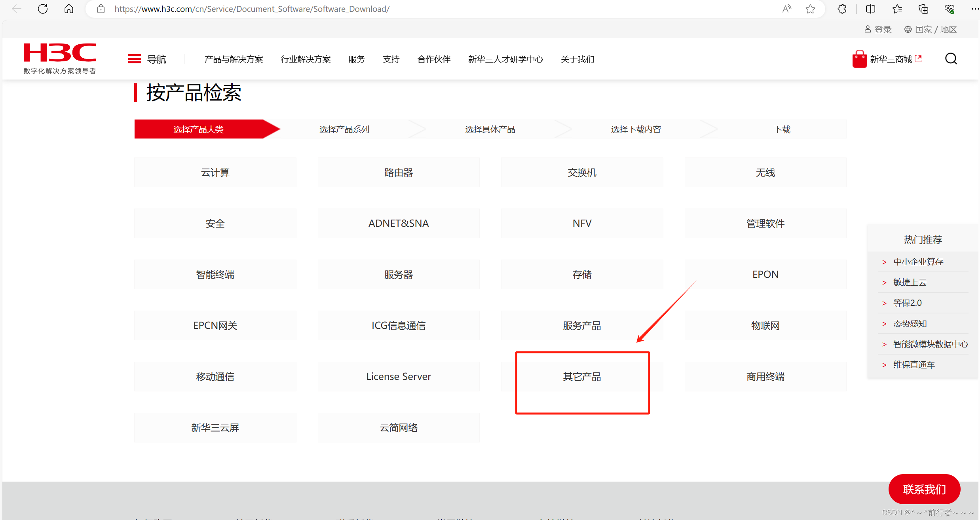Open browser essentials heart icon
This screenshot has height=520, width=980.
pos(950,9)
